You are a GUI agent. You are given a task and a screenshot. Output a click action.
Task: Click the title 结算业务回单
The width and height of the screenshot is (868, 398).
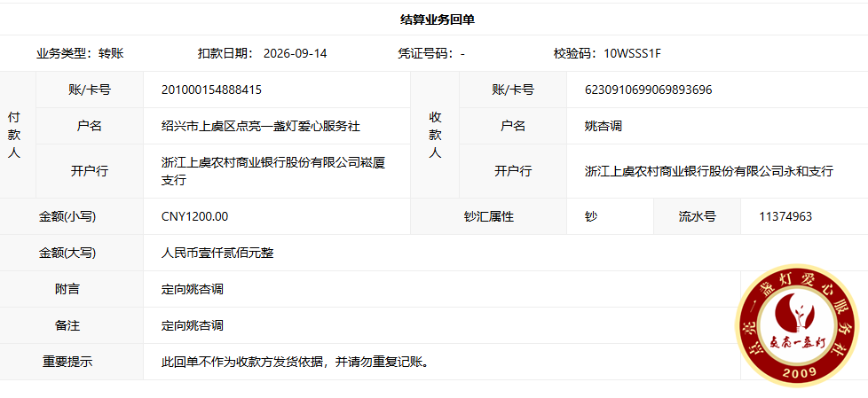438,20
